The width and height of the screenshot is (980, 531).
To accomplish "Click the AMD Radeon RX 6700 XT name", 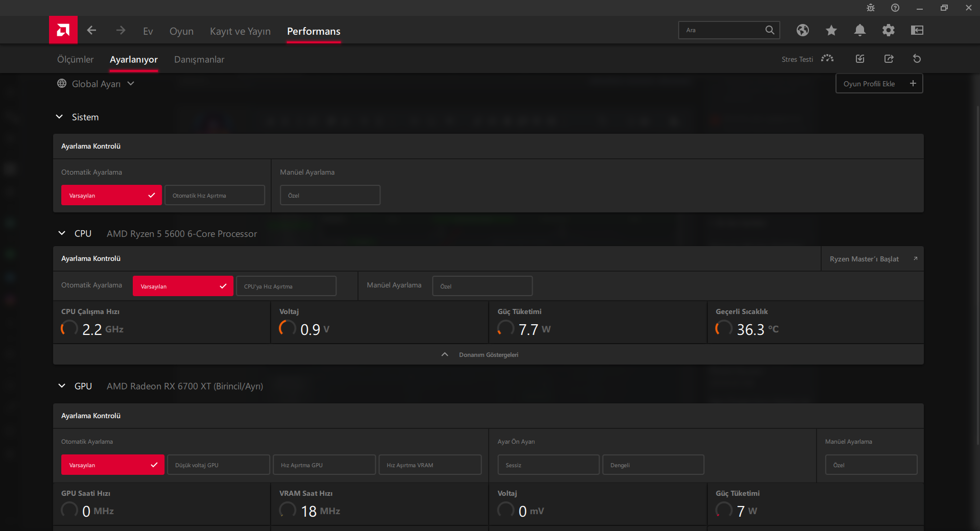I will pos(185,387).
